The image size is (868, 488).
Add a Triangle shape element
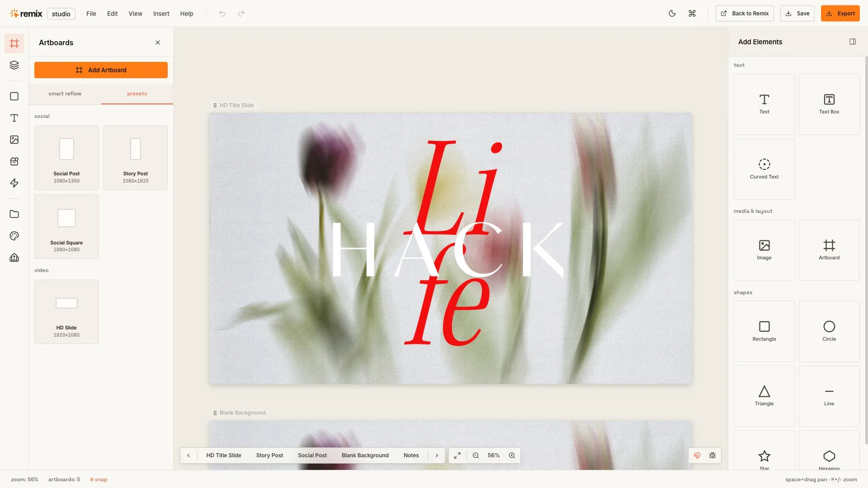pyautogui.click(x=764, y=396)
